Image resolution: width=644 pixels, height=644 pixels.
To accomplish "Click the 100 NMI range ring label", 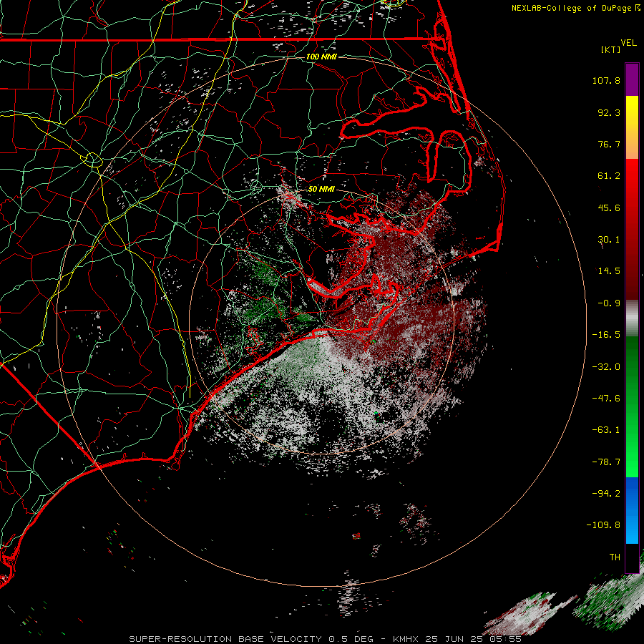I will (x=321, y=57).
